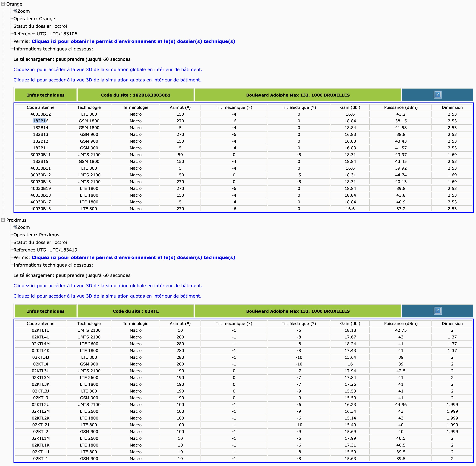Click antenna code 02KTL1J cell

coord(41,452)
